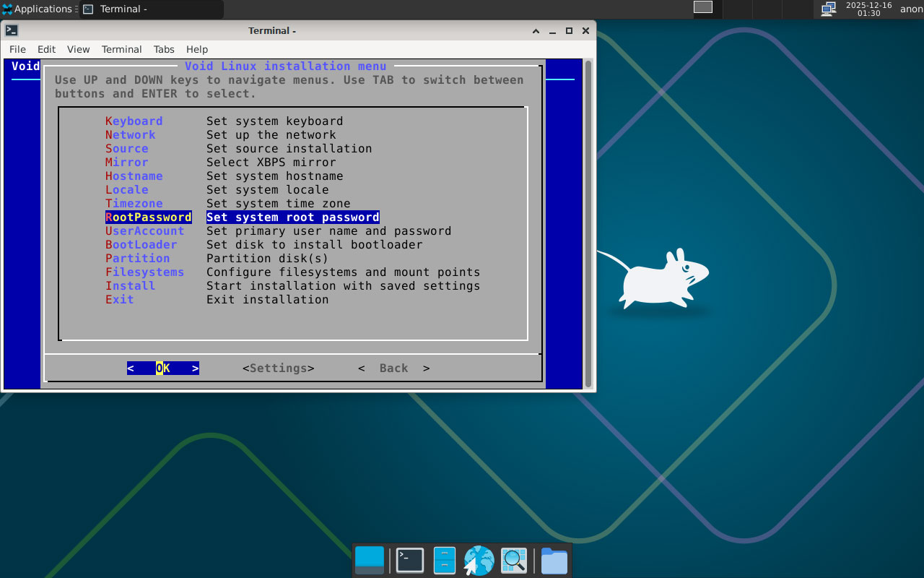Screen dimensions: 924x578
Task: Open the home folder icon in the dock
Action: pos(554,561)
